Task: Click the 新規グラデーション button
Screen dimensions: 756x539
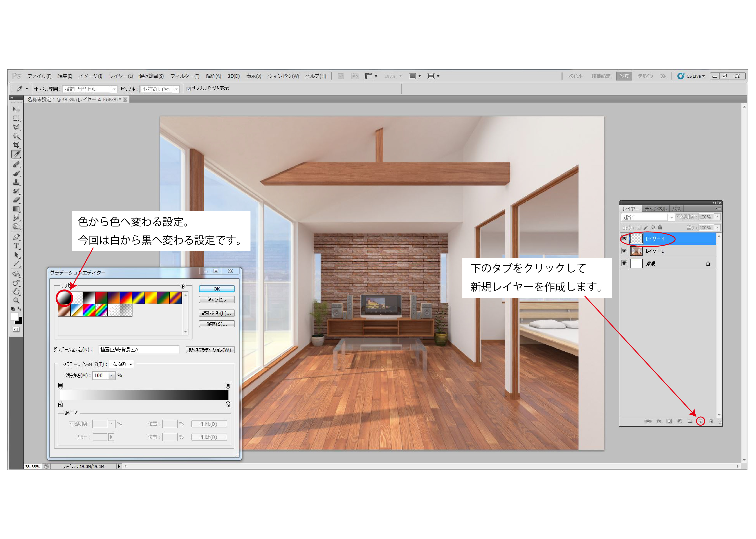Action: point(210,350)
